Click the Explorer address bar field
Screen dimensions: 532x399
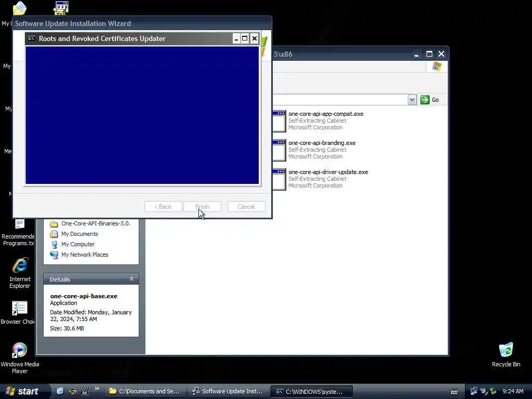tap(340, 100)
